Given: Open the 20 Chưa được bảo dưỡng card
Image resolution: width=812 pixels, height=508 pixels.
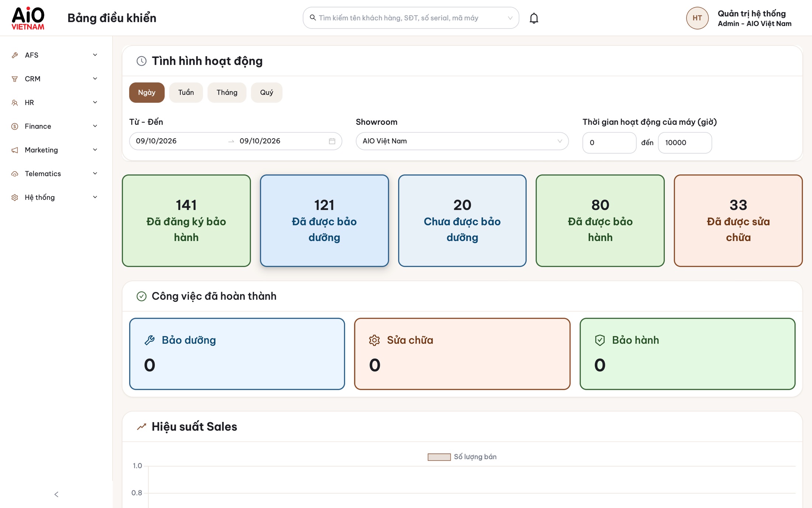Looking at the screenshot, I should [x=462, y=221].
